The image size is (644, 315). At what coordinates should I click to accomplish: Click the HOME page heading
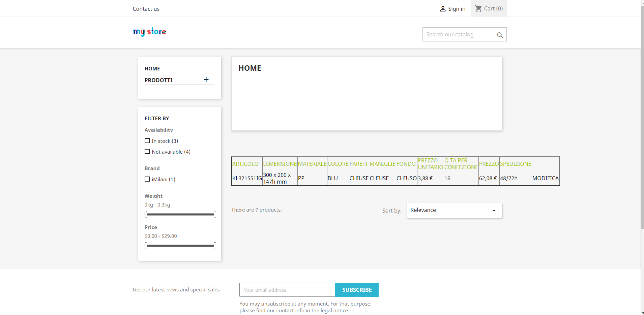pos(250,68)
